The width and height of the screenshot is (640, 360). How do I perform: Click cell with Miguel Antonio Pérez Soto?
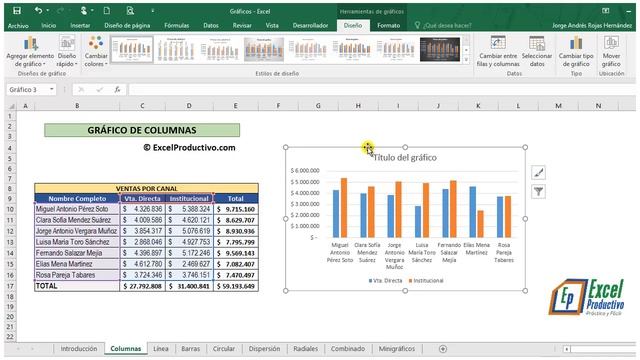[x=77, y=209]
